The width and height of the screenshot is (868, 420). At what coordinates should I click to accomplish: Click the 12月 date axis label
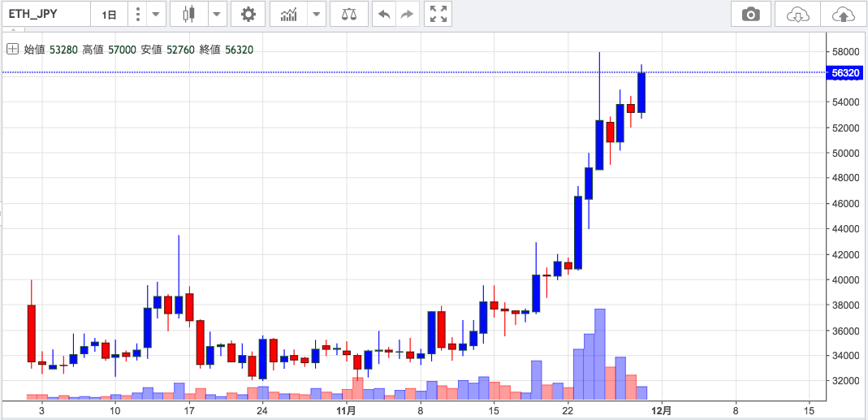662,411
